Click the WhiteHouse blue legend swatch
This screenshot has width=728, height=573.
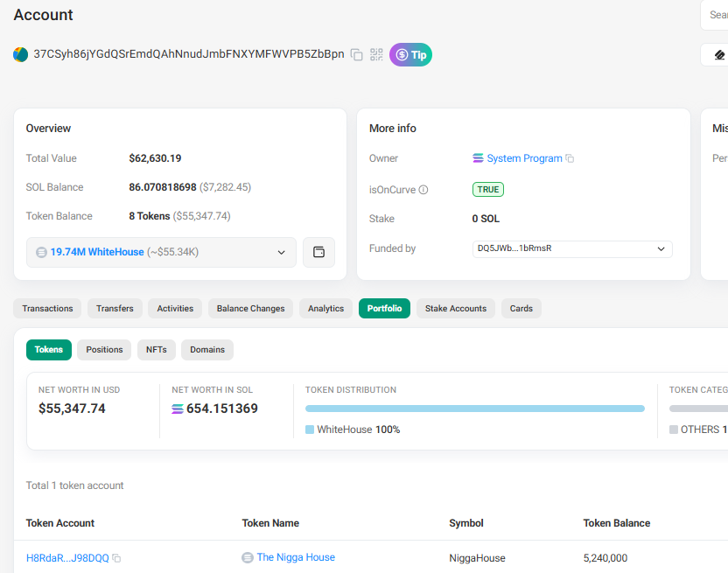310,430
